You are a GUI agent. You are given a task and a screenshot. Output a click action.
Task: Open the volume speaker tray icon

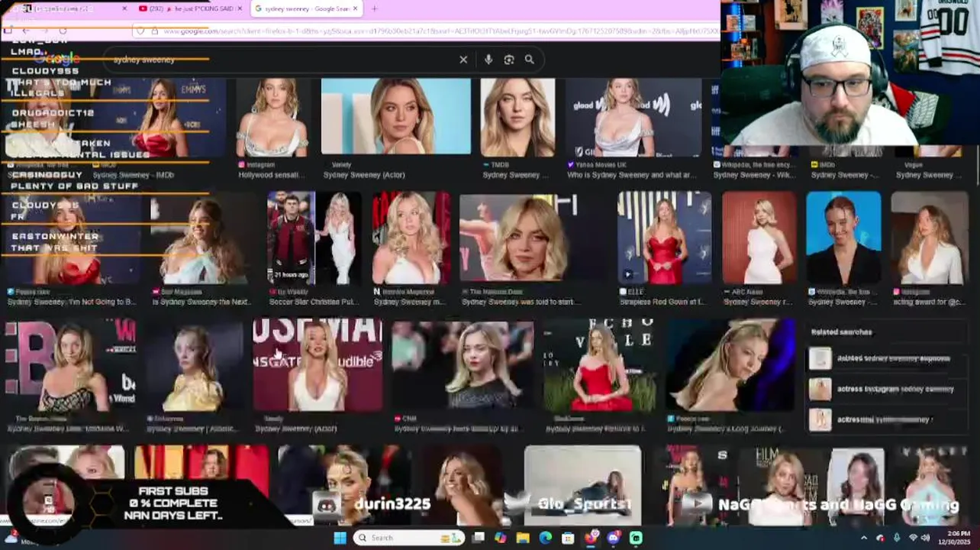(x=925, y=538)
